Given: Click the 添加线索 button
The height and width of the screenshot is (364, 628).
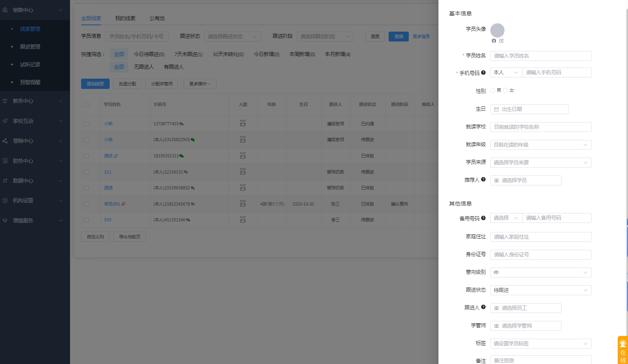Looking at the screenshot, I should click(95, 84).
